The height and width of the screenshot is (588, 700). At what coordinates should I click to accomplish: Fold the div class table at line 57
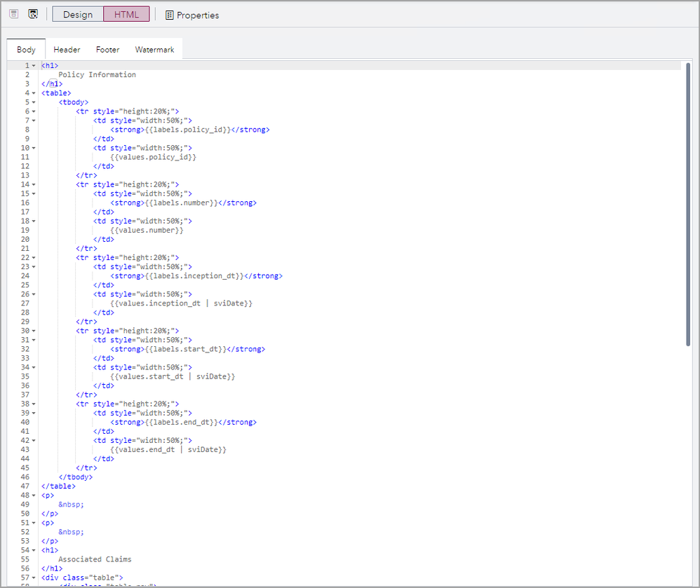34,578
